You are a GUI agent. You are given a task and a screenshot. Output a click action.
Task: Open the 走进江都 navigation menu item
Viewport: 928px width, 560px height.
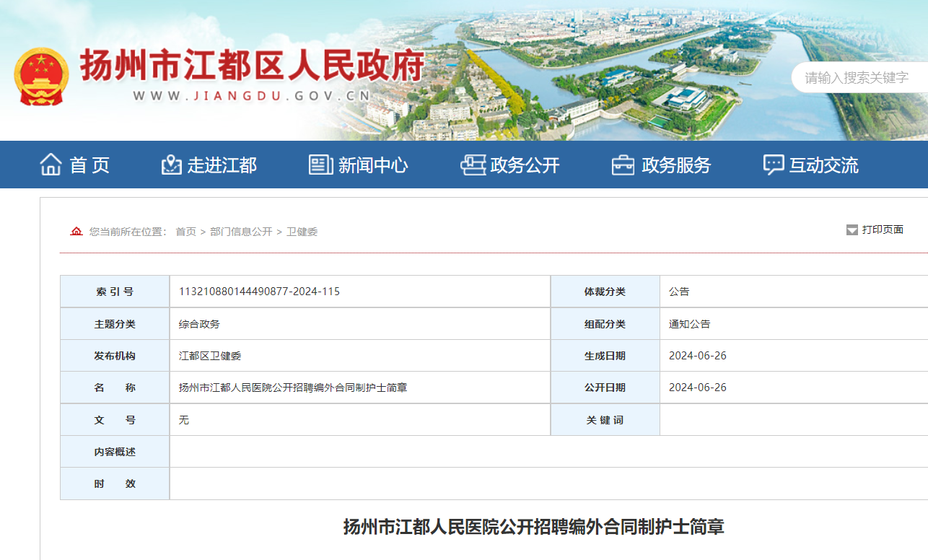(222, 165)
